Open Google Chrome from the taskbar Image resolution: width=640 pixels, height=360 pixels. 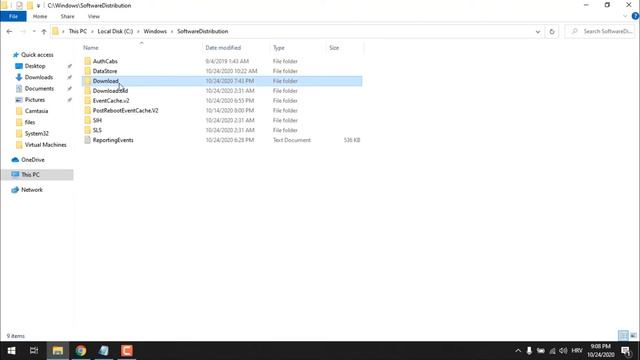pos(81,351)
